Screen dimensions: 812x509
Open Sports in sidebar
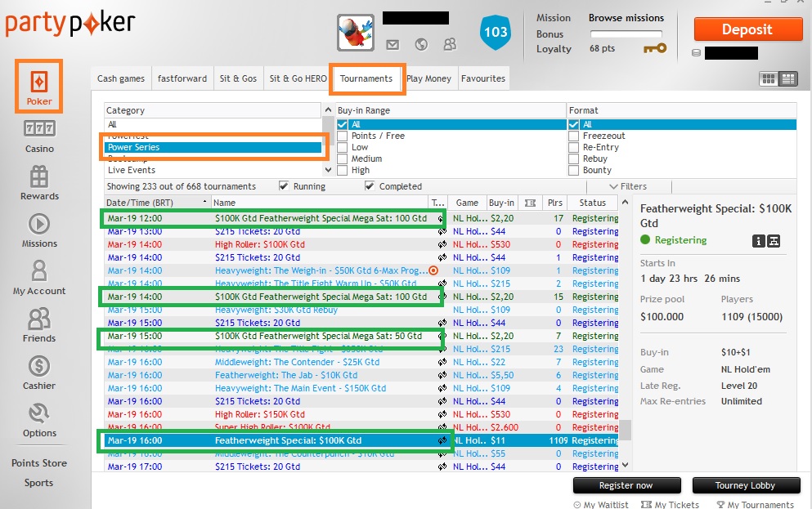point(38,483)
